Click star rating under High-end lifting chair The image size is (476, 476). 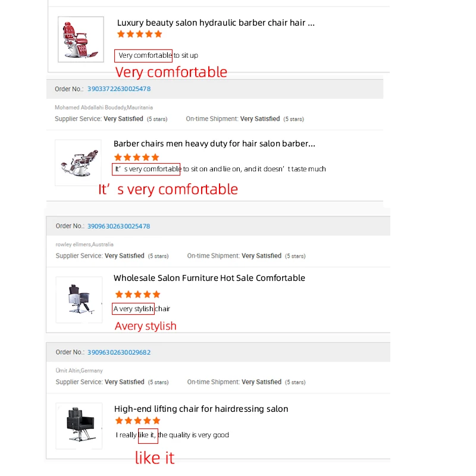point(137,421)
